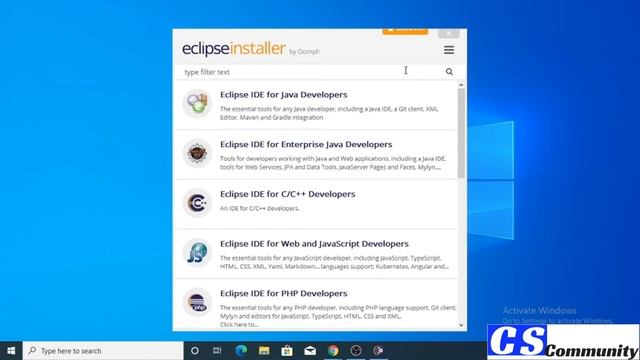This screenshot has height=360, width=640.
Task: Click the search magnifier icon
Action: pyautogui.click(x=449, y=71)
